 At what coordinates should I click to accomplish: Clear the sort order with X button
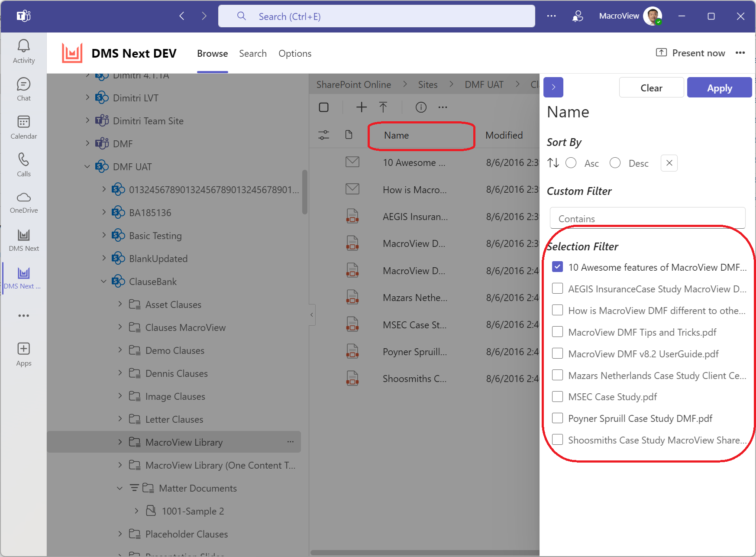[x=669, y=163]
